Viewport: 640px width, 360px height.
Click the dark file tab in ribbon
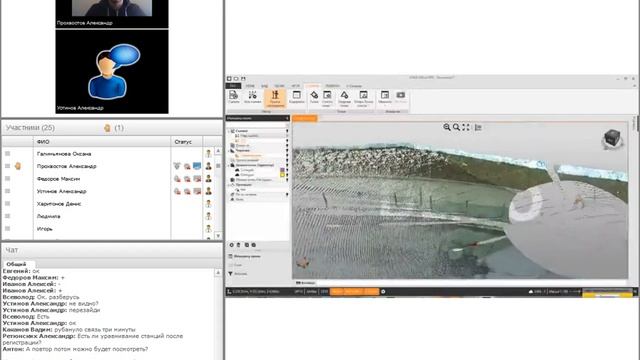tap(233, 86)
